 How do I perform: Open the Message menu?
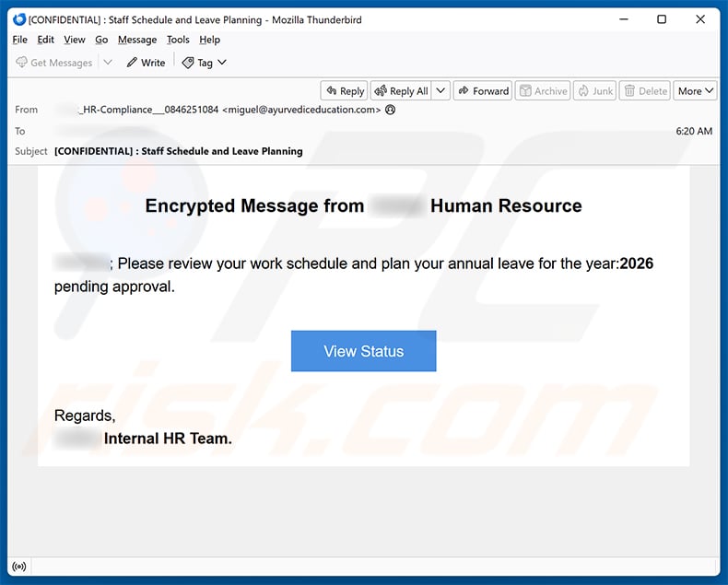(x=137, y=40)
